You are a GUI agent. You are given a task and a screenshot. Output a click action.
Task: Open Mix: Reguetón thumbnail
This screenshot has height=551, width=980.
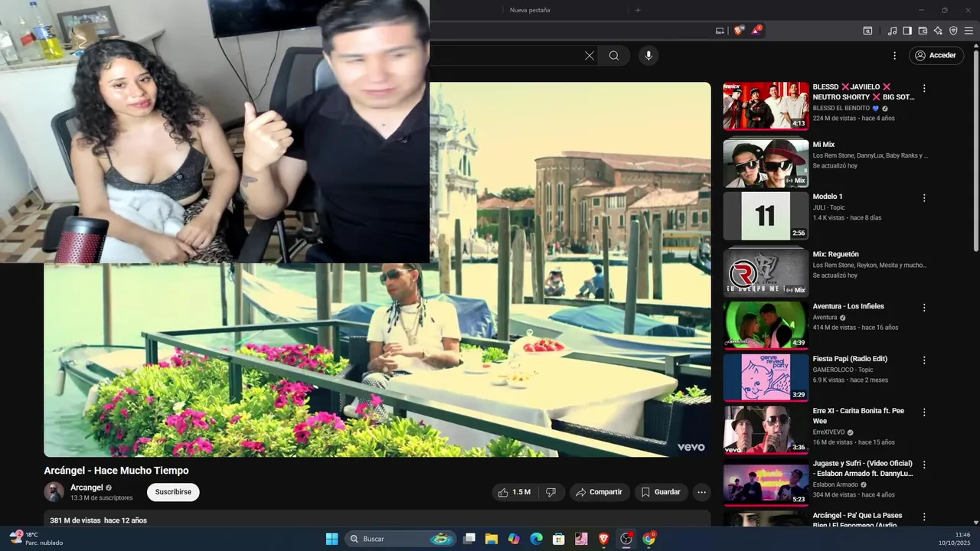point(766,273)
